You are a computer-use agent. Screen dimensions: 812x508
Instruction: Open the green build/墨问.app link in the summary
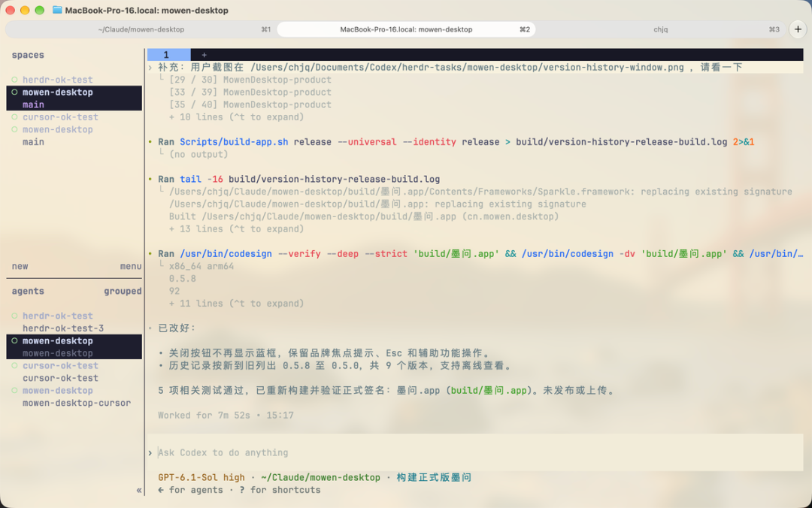489,391
